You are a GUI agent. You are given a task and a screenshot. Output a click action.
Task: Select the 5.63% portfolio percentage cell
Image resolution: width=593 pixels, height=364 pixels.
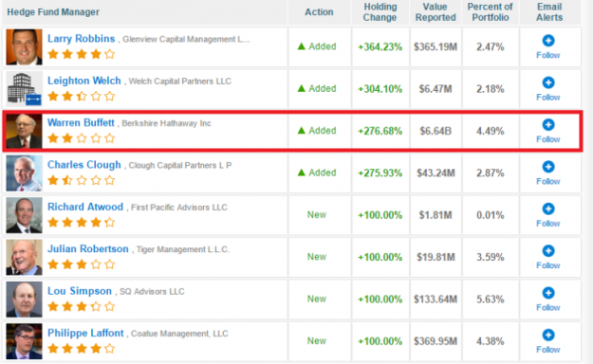coord(491,300)
